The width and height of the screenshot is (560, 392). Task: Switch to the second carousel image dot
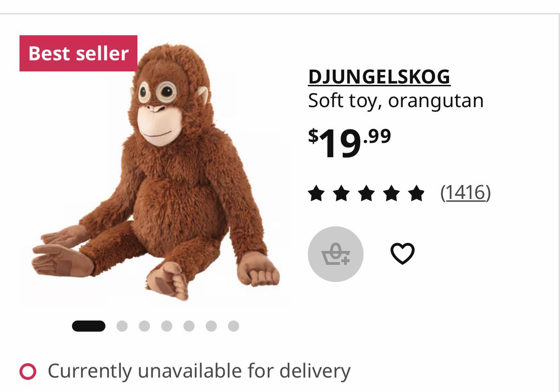click(x=122, y=326)
